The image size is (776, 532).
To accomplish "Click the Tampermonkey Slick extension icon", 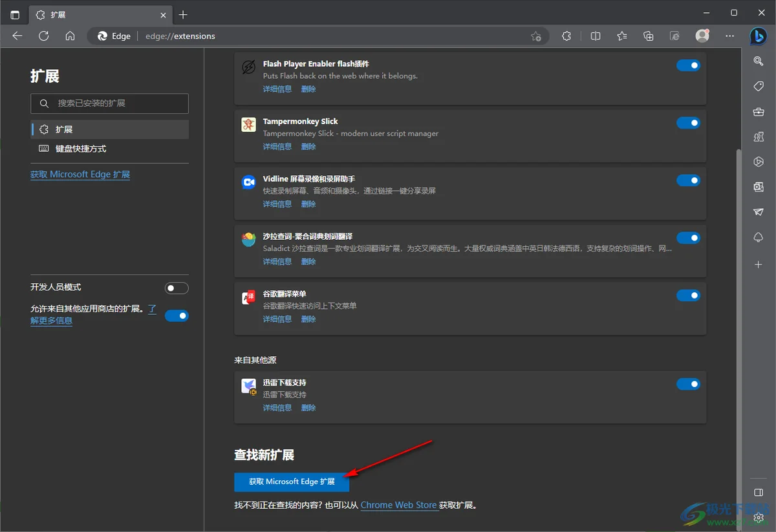I will click(248, 125).
